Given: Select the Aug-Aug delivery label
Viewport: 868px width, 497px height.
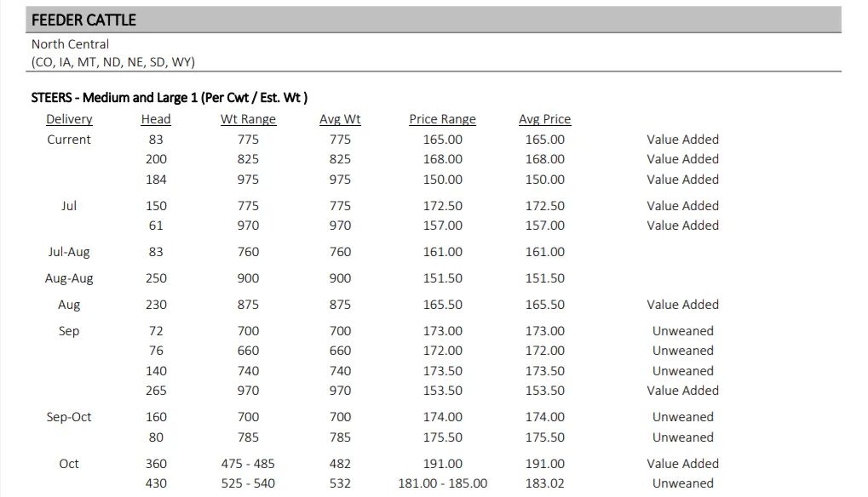Looking at the screenshot, I should coord(69,278).
